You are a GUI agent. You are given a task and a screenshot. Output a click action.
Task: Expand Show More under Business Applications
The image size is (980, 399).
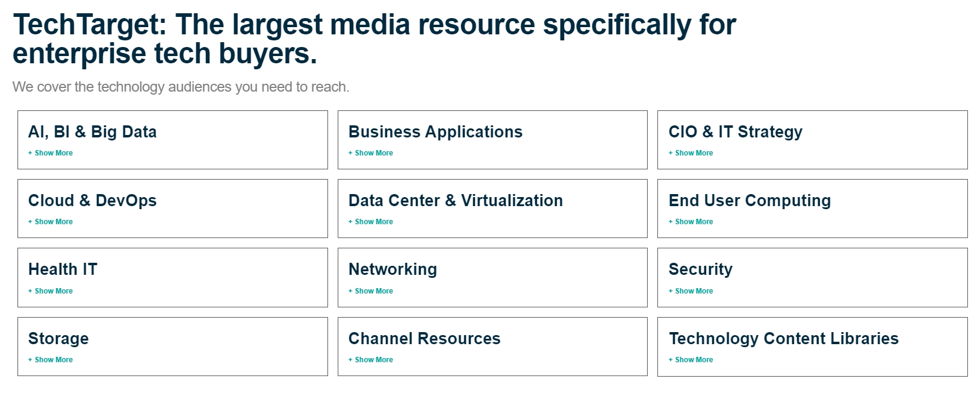[x=371, y=153]
